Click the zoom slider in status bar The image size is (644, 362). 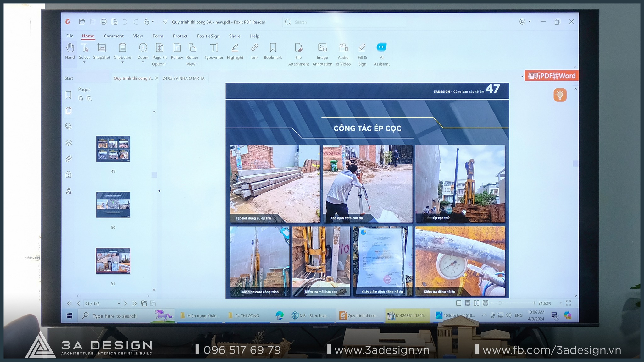[x=499, y=303]
